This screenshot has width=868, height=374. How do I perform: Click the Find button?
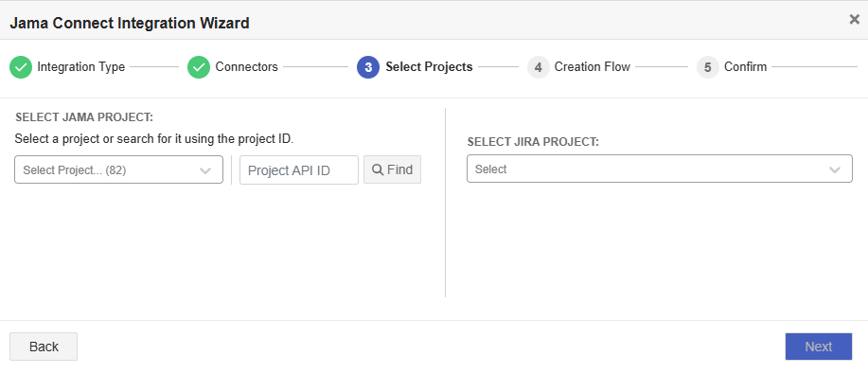click(x=393, y=169)
